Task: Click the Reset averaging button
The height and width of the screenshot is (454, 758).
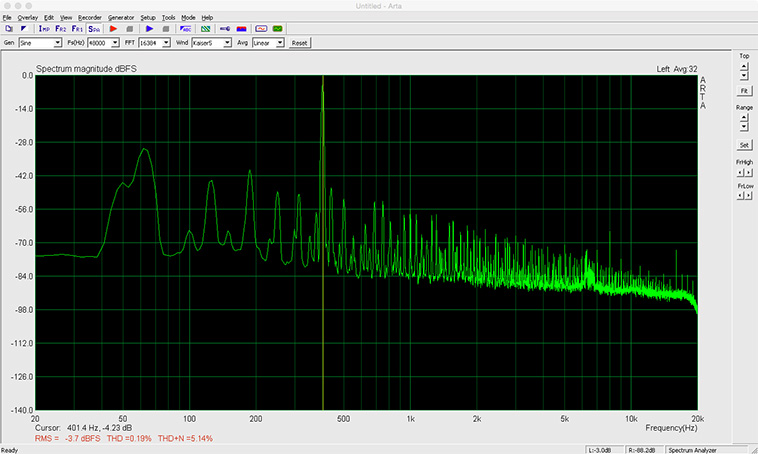Action: click(299, 43)
